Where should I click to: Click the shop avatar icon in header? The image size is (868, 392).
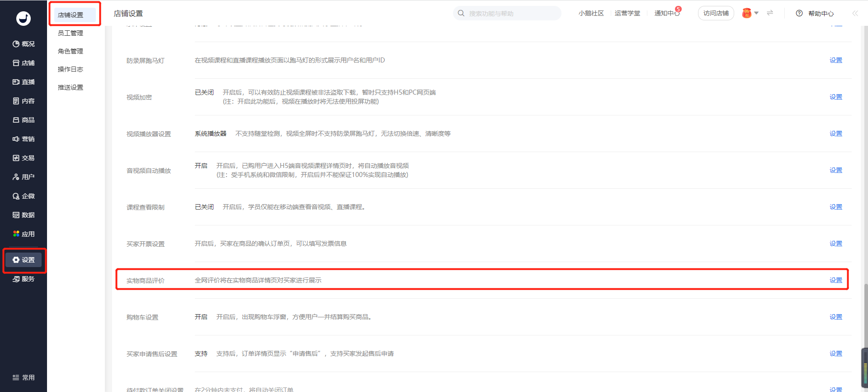pos(747,13)
